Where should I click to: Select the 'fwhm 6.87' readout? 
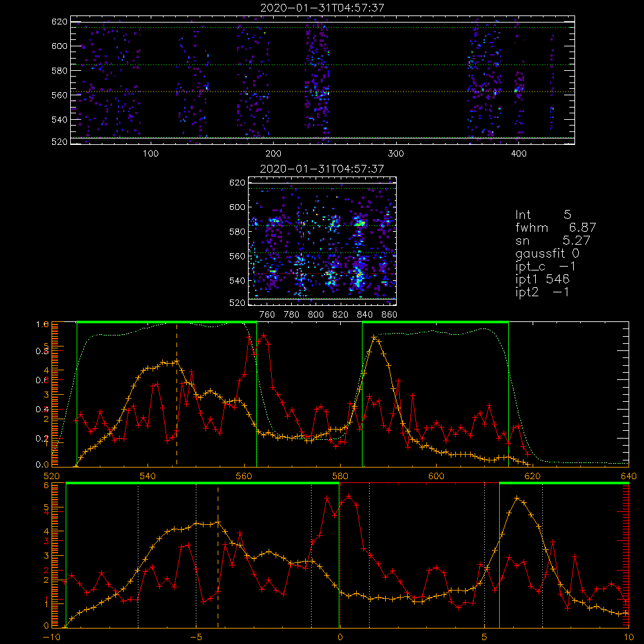(555, 227)
